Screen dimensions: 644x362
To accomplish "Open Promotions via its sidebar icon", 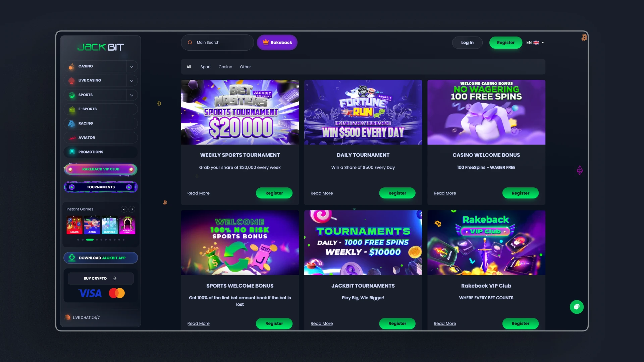I will pos(72,152).
